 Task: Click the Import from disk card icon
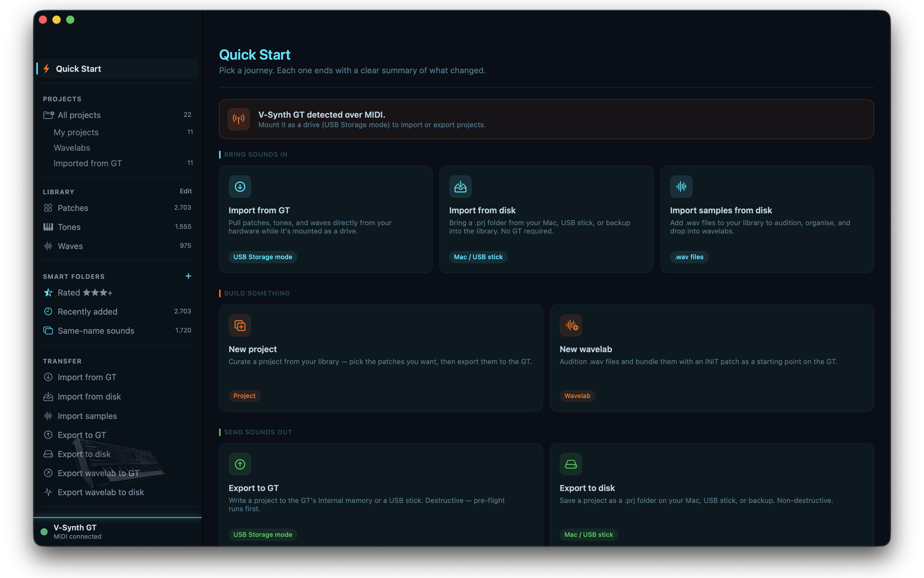460,187
